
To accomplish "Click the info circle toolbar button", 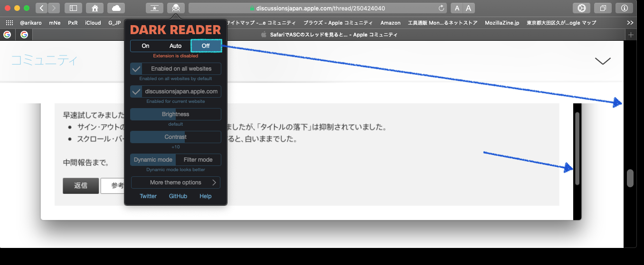I will point(624,8).
